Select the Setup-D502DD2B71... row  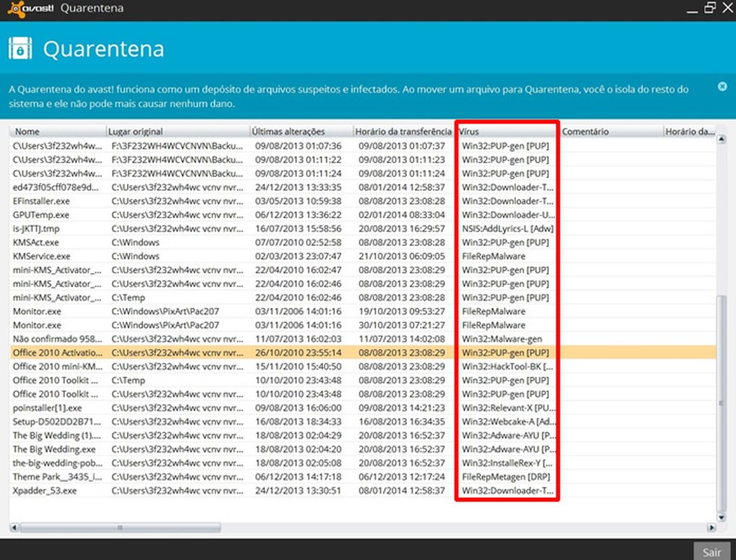[363, 422]
